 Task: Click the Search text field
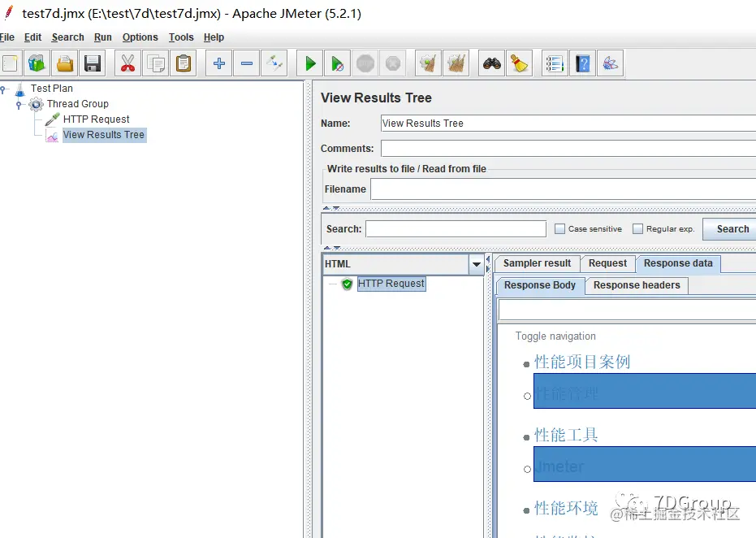pyautogui.click(x=456, y=228)
